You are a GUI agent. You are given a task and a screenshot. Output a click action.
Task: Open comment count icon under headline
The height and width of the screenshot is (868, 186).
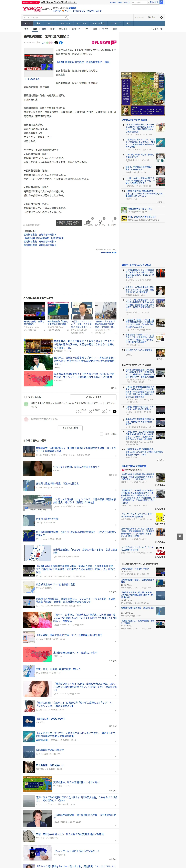(x=44, y=43)
